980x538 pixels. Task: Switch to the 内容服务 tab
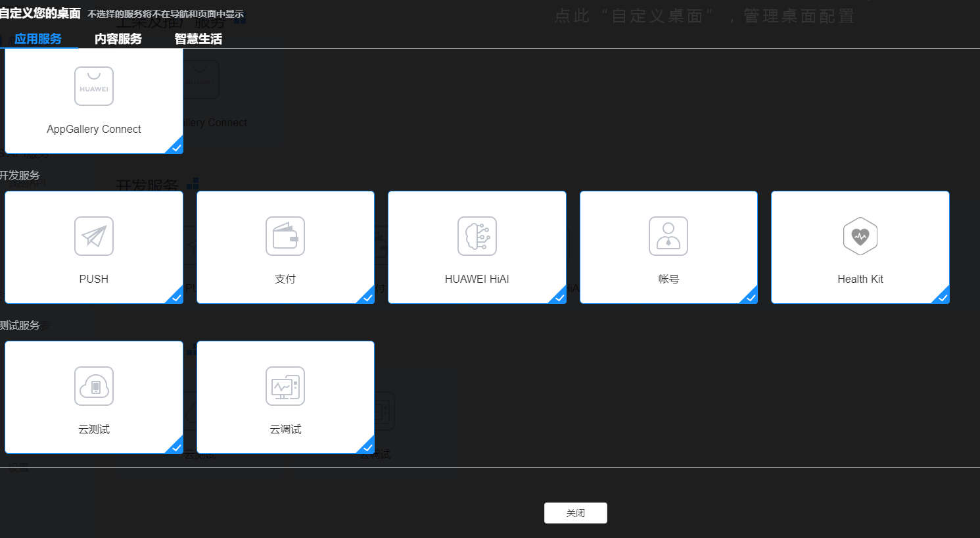click(118, 39)
